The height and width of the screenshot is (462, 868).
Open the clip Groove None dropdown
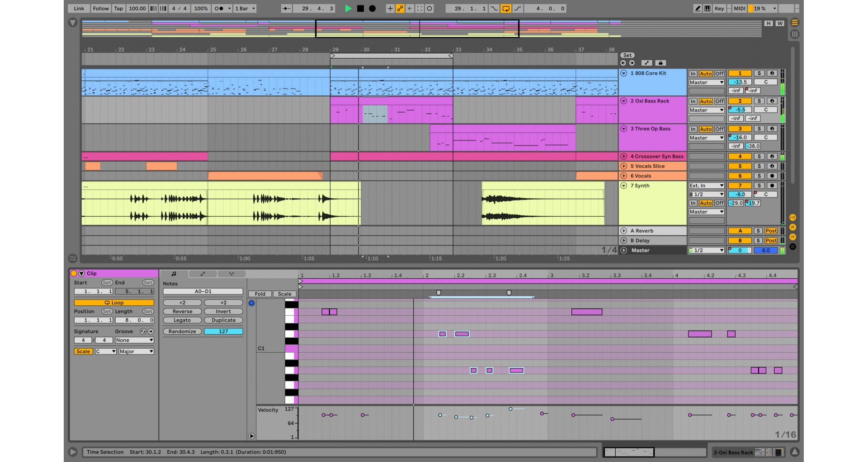click(x=134, y=340)
